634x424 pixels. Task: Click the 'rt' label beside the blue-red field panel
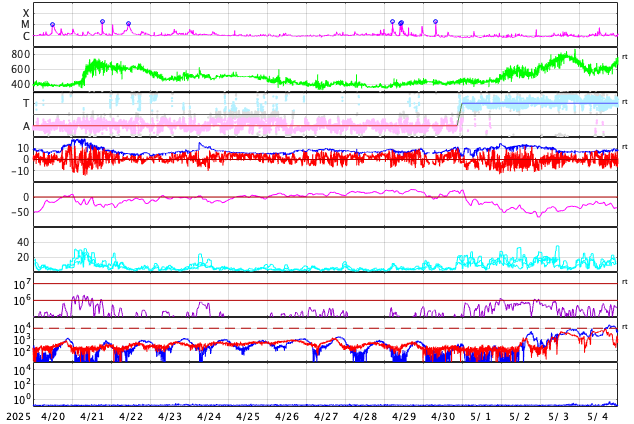(x=625, y=147)
